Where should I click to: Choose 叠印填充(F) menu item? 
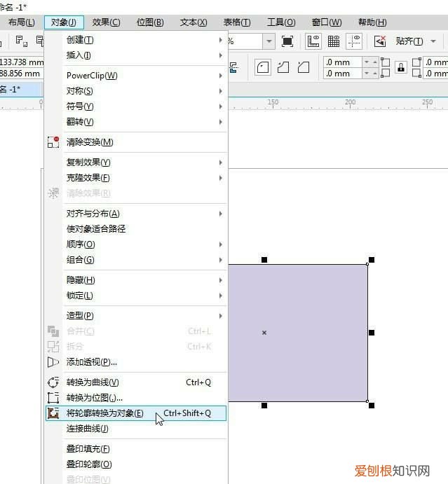(x=136, y=449)
